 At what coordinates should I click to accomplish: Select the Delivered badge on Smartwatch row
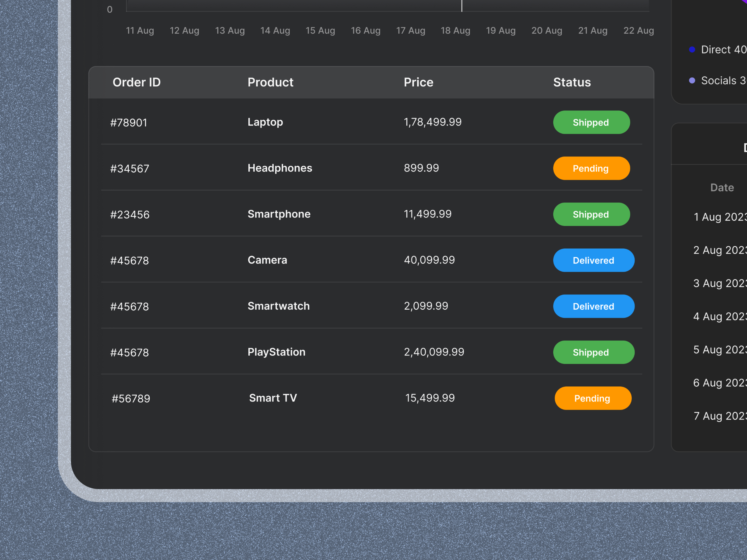(x=594, y=306)
